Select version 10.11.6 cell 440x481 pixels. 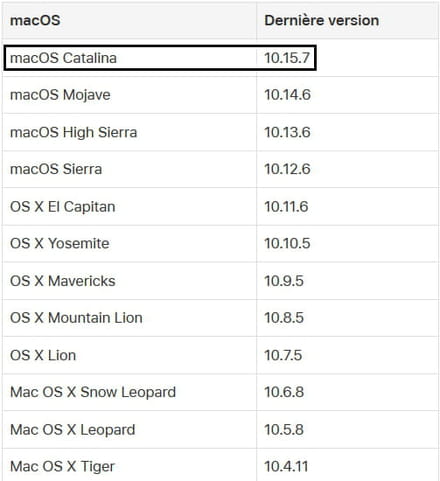click(286, 207)
